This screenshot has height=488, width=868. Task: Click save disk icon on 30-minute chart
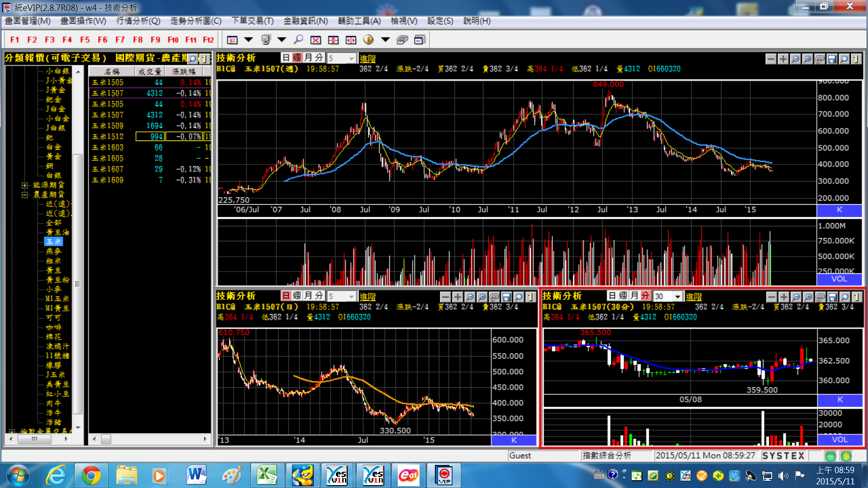tap(833, 297)
